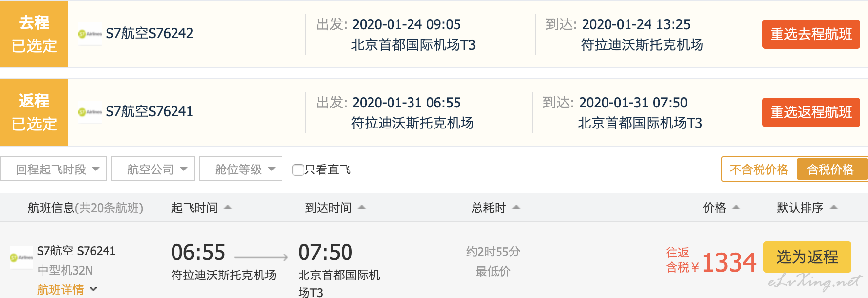The image size is (868, 298).
Task: Open the 航空公司 filter dropdown
Action: (x=153, y=169)
